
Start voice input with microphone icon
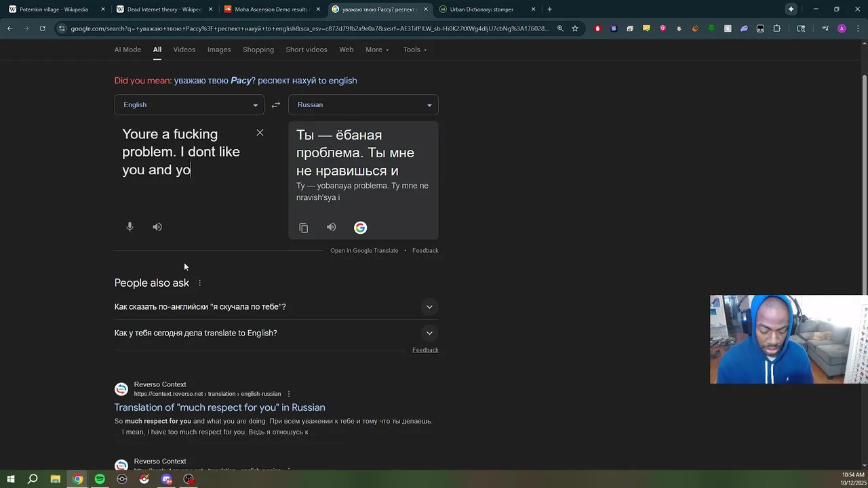point(130,227)
